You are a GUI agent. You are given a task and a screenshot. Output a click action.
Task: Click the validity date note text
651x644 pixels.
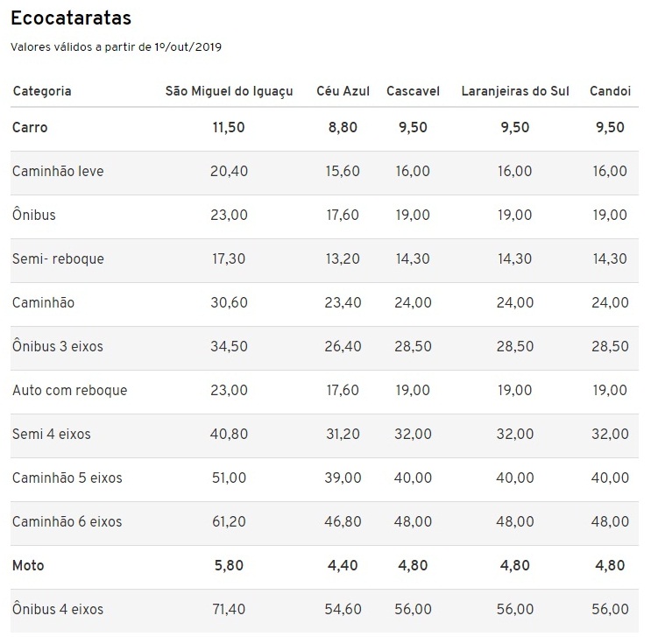[x=116, y=46]
